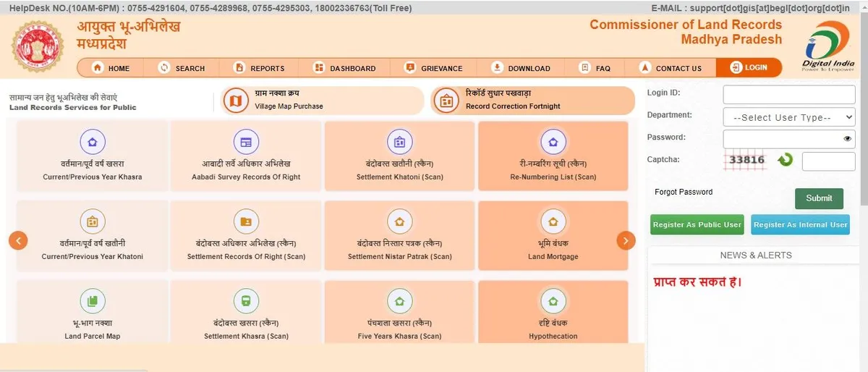Screen dimensions: 868x372
Task: Click the Login ID input field
Action: [x=788, y=95]
